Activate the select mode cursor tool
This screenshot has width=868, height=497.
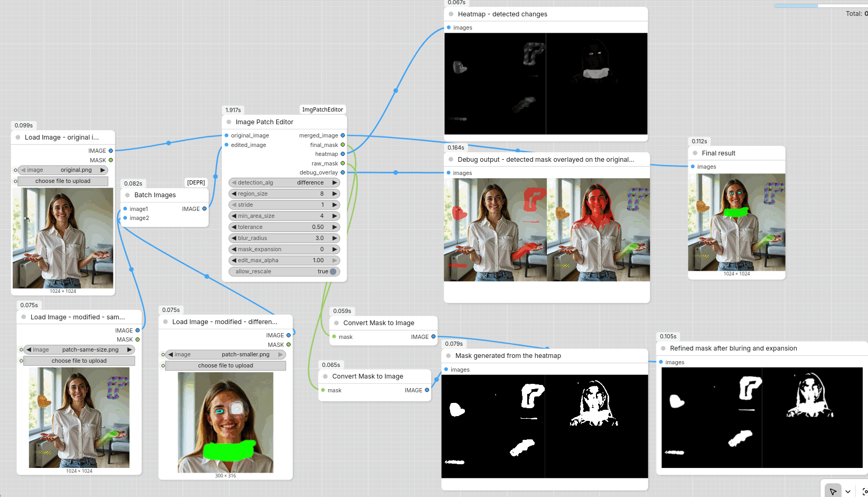[x=833, y=491]
